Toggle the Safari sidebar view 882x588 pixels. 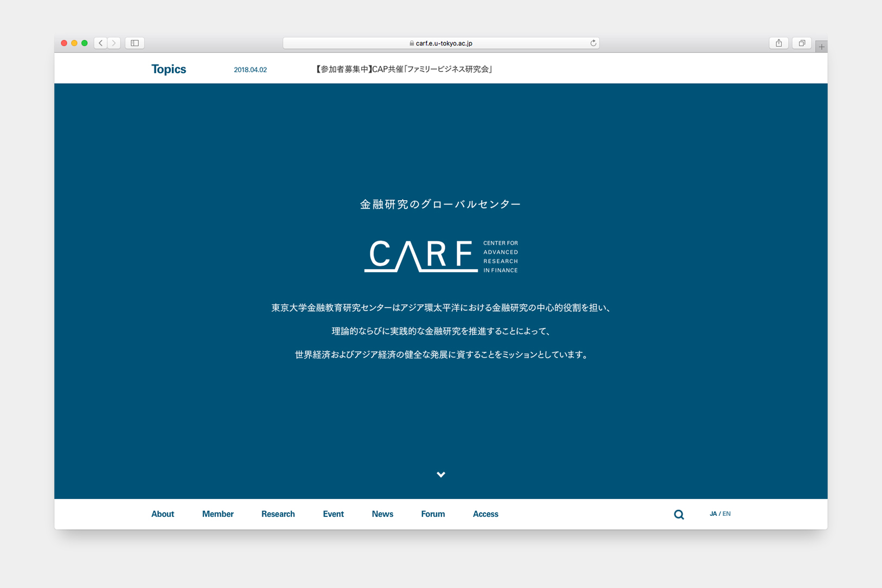coord(135,43)
